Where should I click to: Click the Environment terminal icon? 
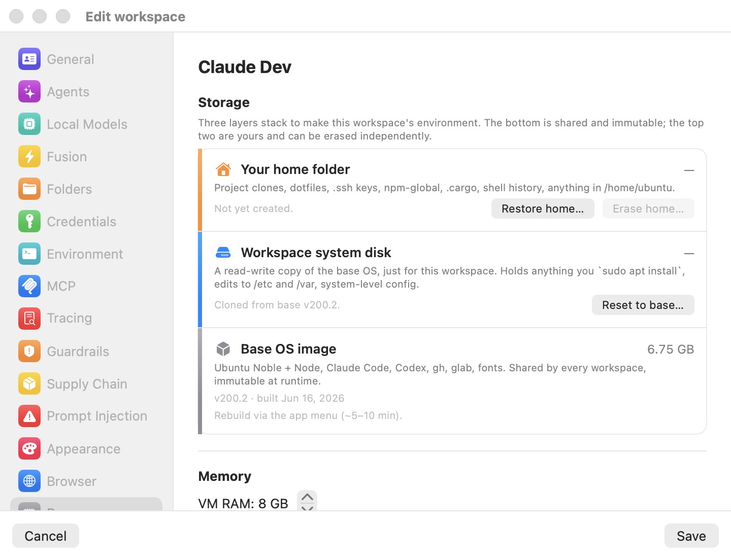point(29,254)
